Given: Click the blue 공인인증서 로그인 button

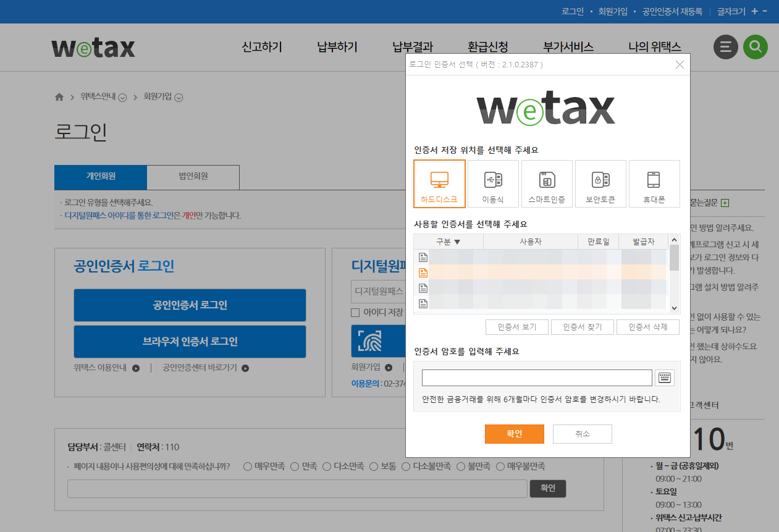Looking at the screenshot, I should [x=190, y=305].
